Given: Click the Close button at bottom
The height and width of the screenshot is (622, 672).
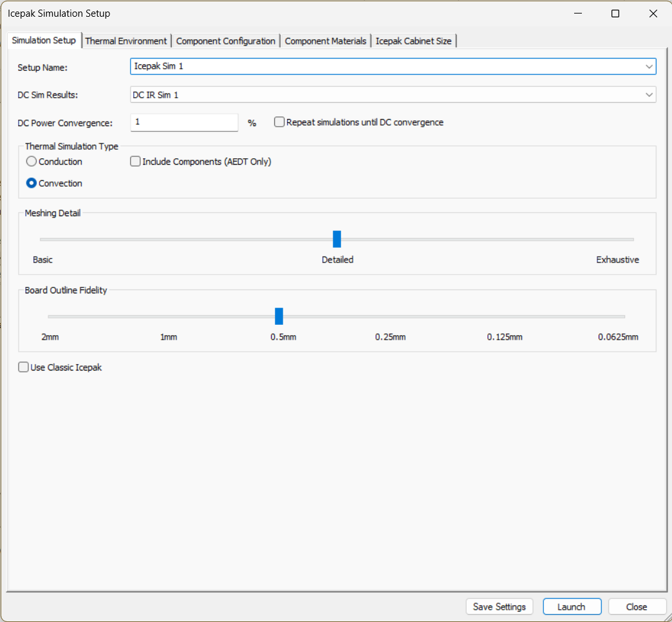Looking at the screenshot, I should pyautogui.click(x=636, y=607).
